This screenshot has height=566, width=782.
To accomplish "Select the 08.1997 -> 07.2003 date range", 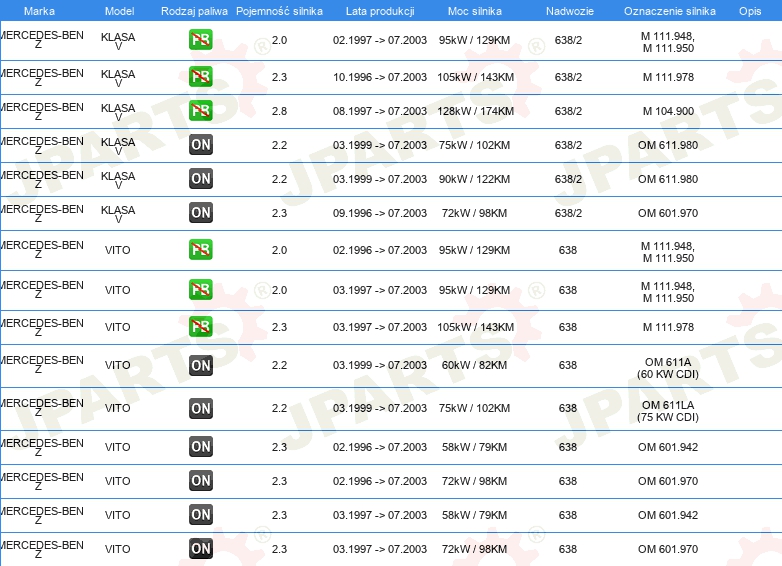I will point(380,111).
